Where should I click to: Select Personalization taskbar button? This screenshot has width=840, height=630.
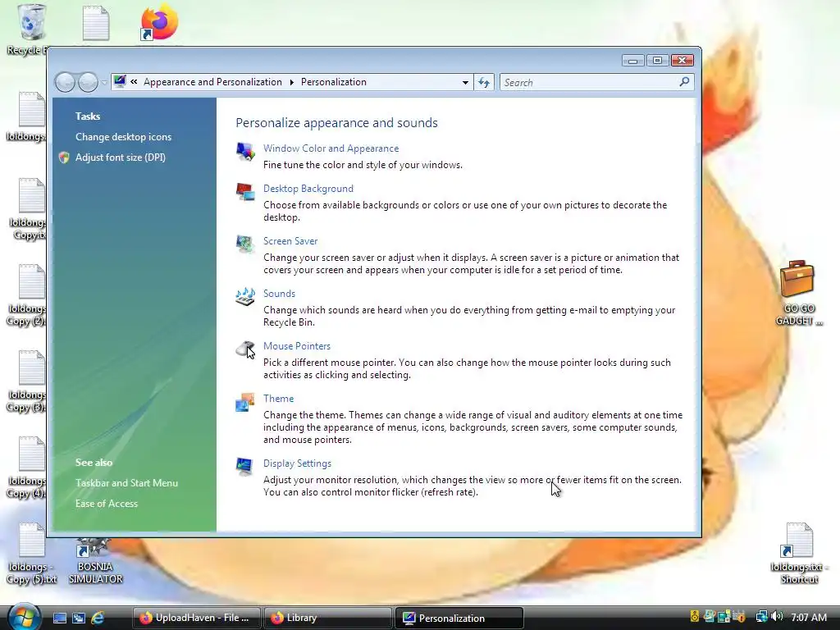click(x=459, y=619)
